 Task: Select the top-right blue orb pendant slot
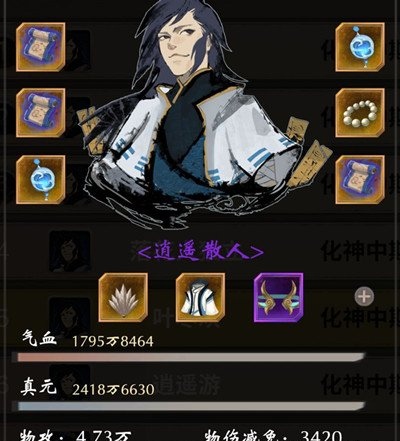360,47
